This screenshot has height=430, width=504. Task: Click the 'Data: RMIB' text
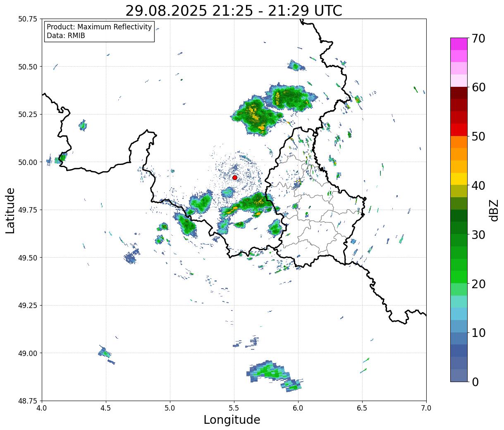point(66,36)
